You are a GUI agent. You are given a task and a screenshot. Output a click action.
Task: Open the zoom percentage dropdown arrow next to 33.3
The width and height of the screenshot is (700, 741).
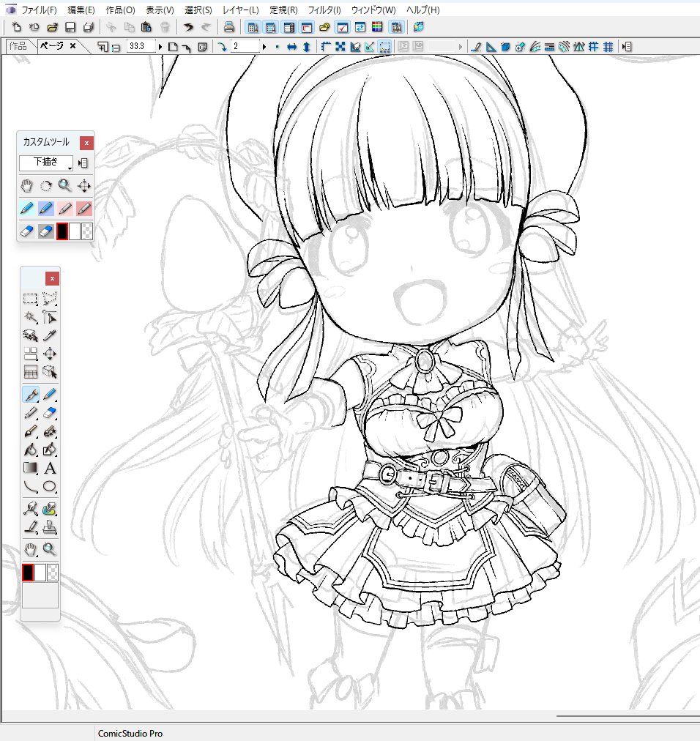(160, 46)
